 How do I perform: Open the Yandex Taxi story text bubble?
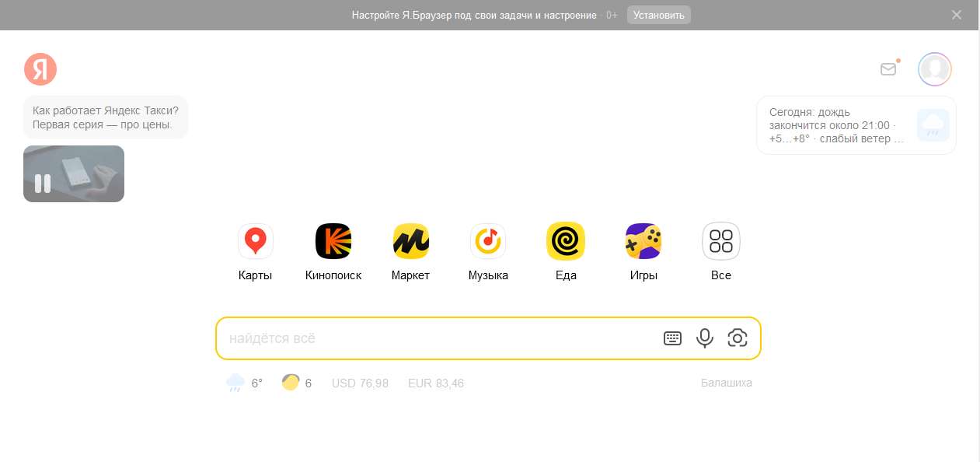pos(106,117)
